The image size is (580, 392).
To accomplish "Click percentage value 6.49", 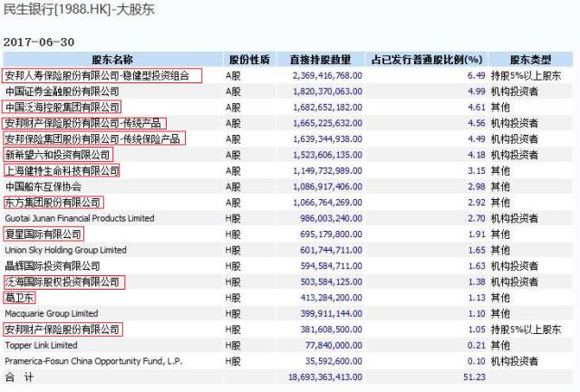I will tap(477, 76).
